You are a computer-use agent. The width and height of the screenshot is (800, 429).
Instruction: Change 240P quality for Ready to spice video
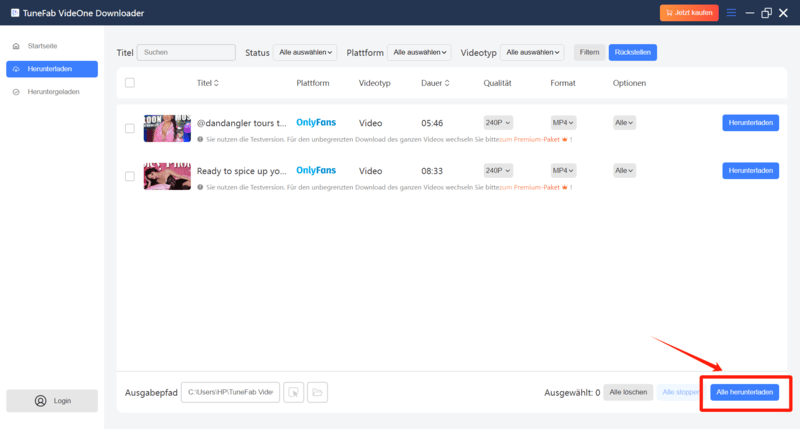click(498, 170)
